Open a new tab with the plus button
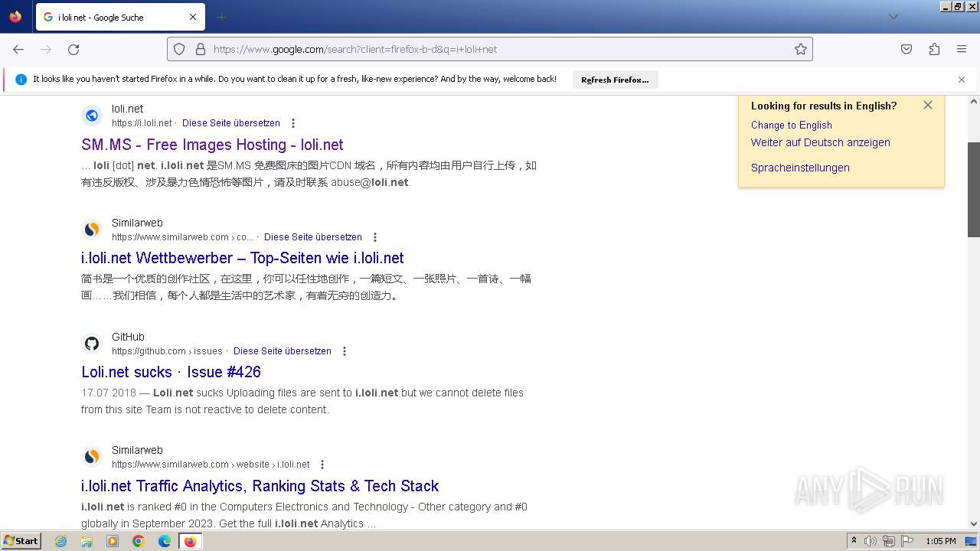Screen dimensions: 980x551 click(x=221, y=17)
